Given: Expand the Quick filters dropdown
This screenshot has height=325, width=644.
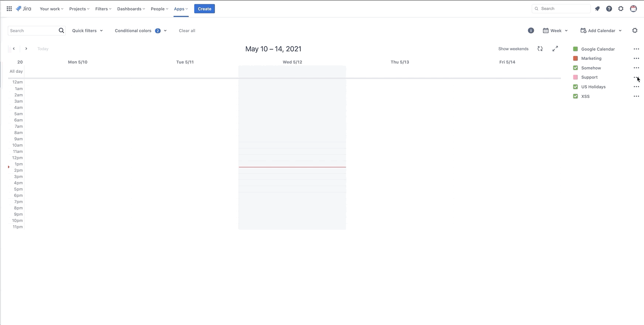Looking at the screenshot, I should click(88, 31).
